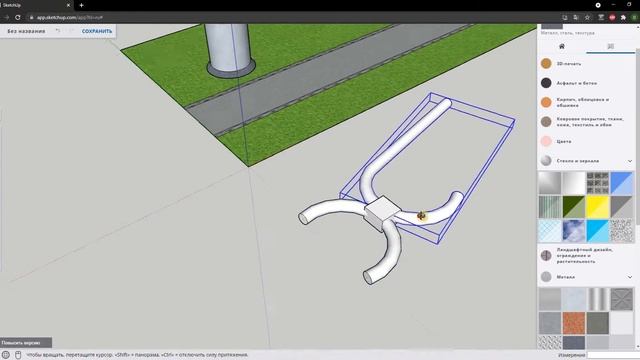Screen dimensions: 640x360
Task: Pick the rusty orange metal swatch
Action: click(574, 322)
